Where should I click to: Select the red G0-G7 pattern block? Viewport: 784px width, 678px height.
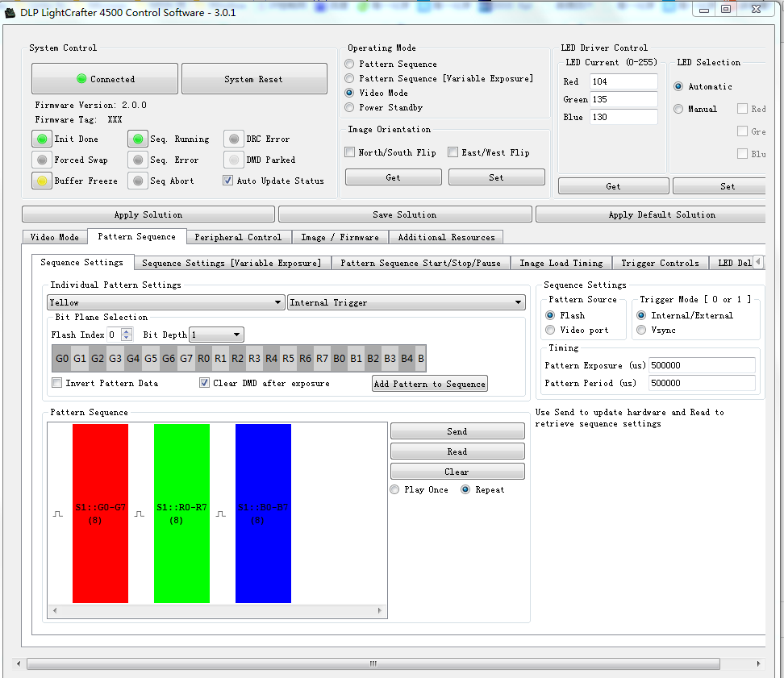coord(100,514)
